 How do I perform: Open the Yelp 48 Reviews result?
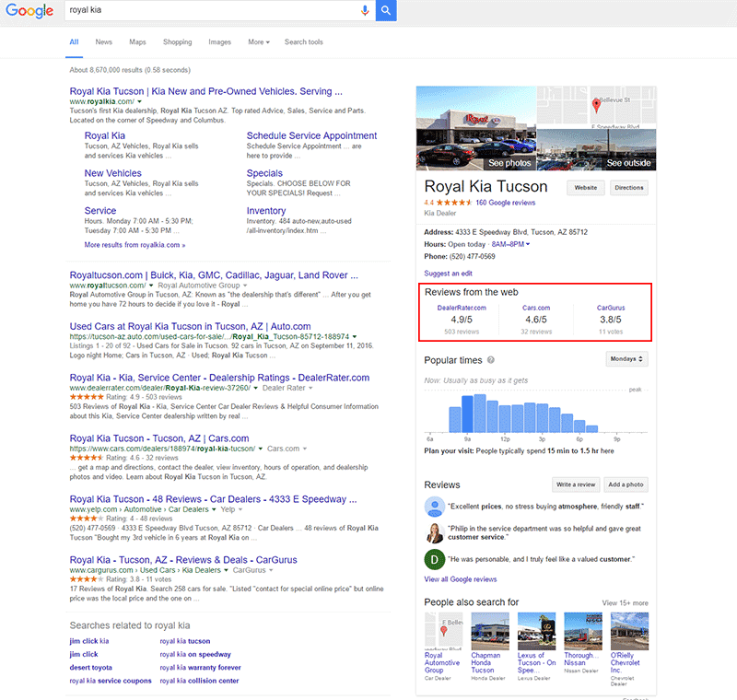[213, 499]
